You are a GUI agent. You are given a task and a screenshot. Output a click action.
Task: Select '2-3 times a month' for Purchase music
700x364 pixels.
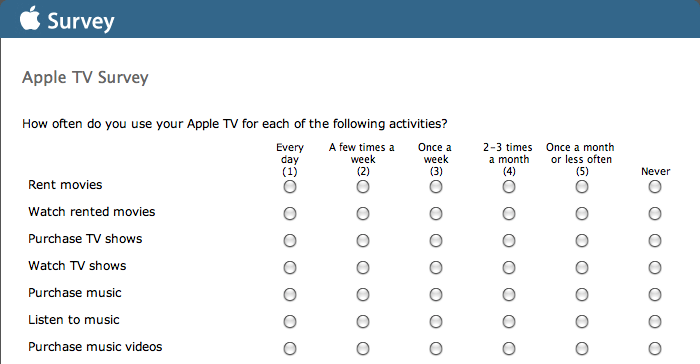[x=509, y=295]
